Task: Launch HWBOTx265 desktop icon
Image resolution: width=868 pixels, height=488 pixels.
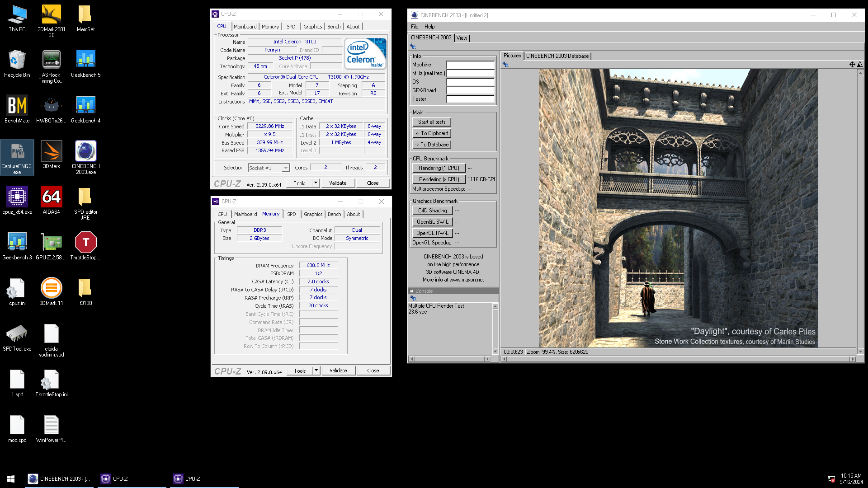Action: (x=51, y=109)
